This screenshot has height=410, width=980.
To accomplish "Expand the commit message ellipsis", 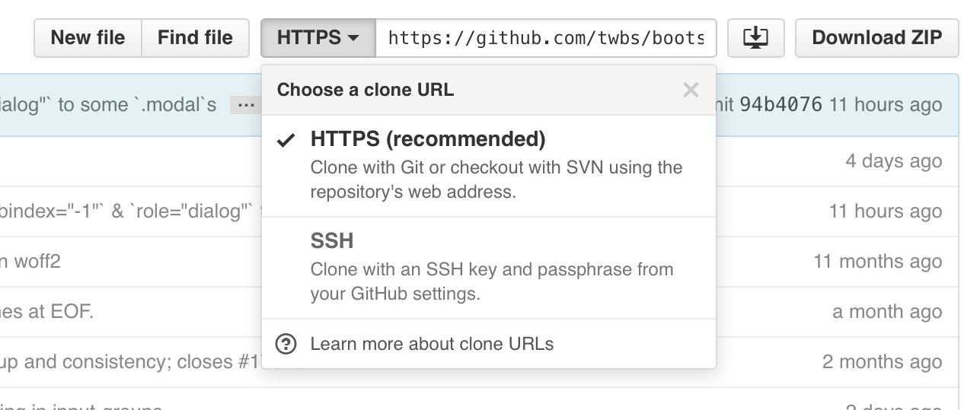I will (x=245, y=105).
